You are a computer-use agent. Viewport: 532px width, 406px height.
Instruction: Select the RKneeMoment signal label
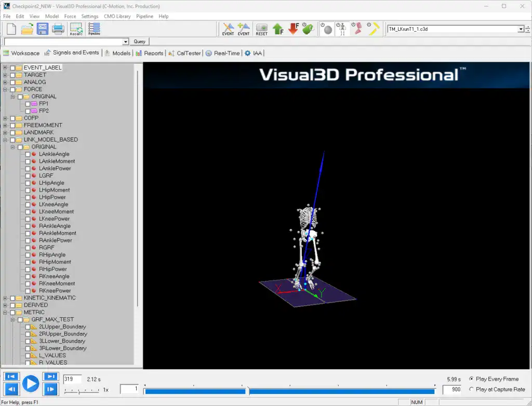tap(57, 283)
